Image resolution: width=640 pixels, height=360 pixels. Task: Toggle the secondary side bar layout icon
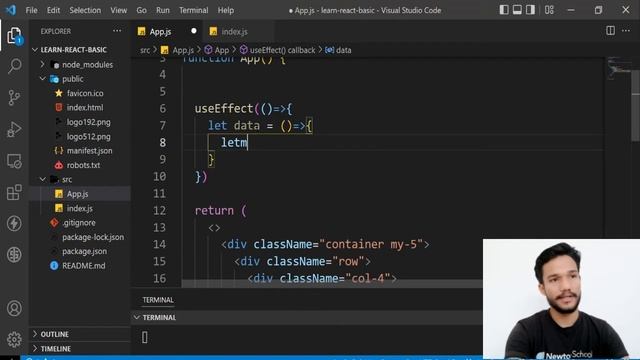click(530, 10)
